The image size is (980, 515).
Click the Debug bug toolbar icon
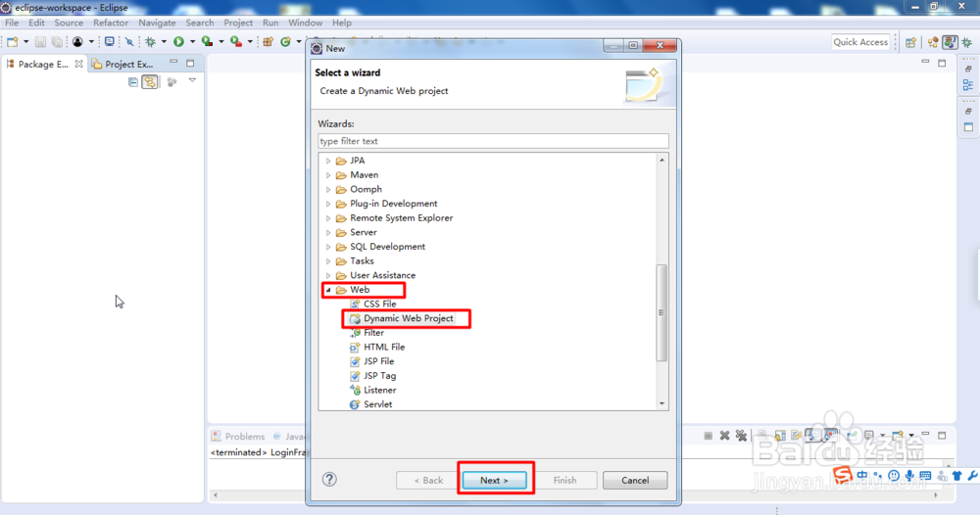click(x=151, y=42)
